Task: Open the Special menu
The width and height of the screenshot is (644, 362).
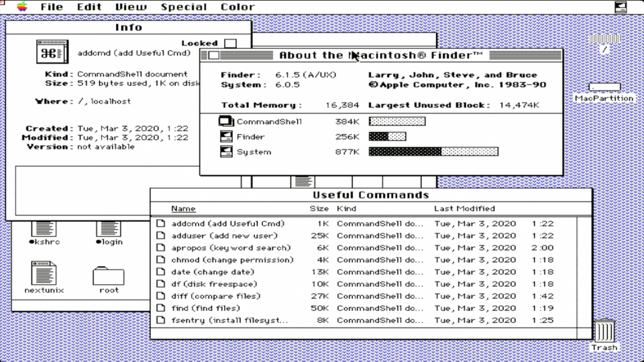Action: click(184, 7)
